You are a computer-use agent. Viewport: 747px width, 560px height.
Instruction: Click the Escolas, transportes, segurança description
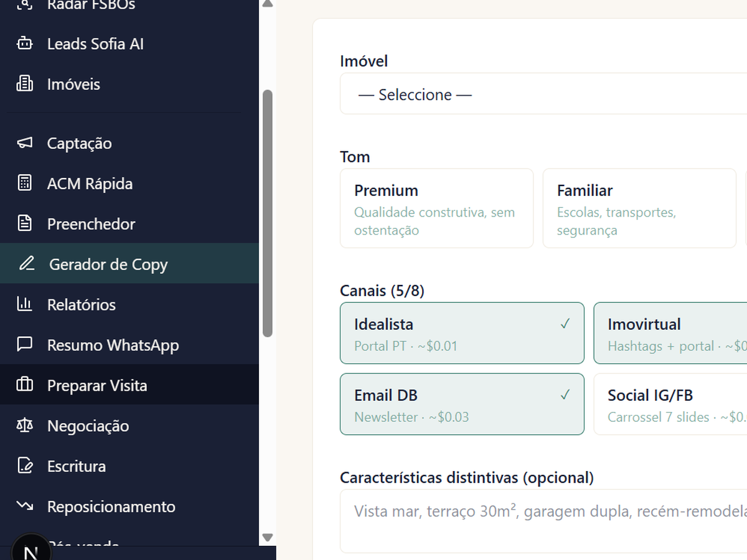616,221
